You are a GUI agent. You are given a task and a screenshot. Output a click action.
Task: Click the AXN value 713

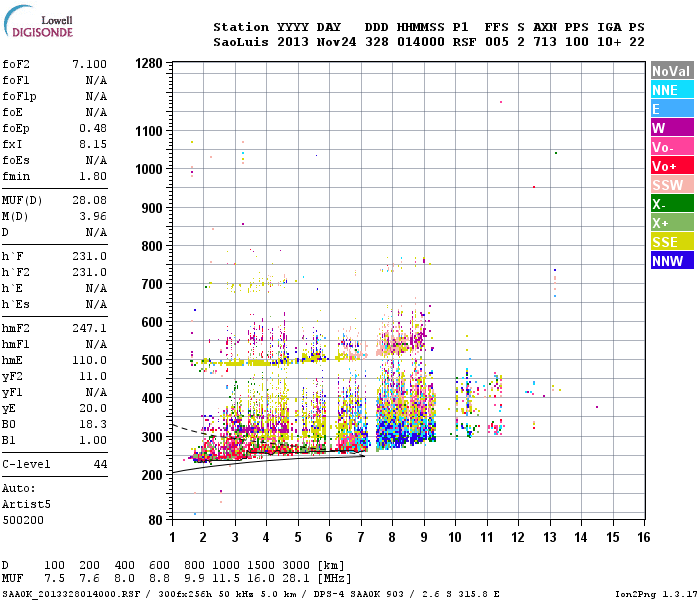(x=545, y=42)
